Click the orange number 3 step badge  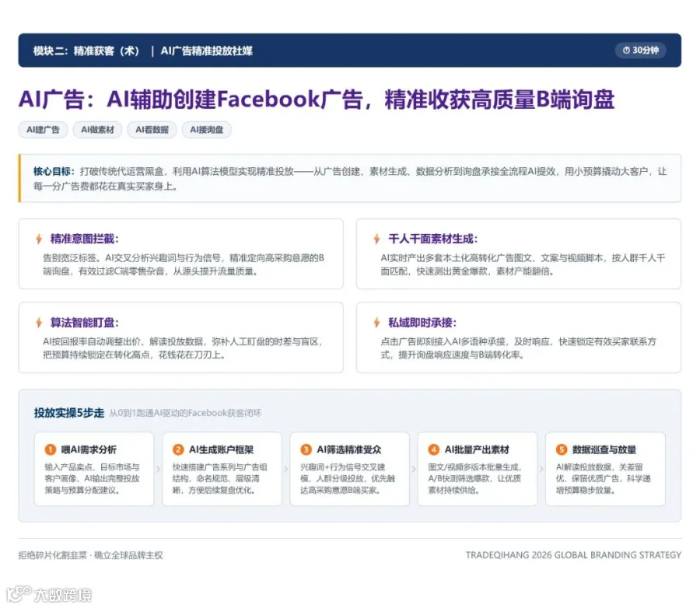306,449
